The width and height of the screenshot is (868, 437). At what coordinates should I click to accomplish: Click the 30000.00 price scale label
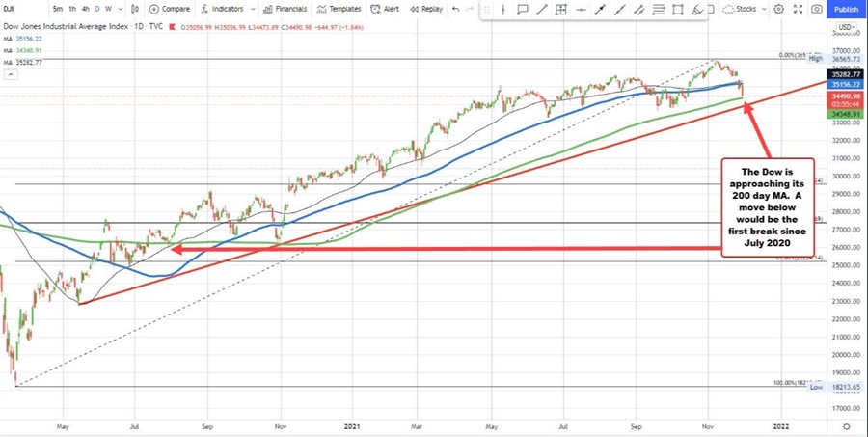coord(847,177)
